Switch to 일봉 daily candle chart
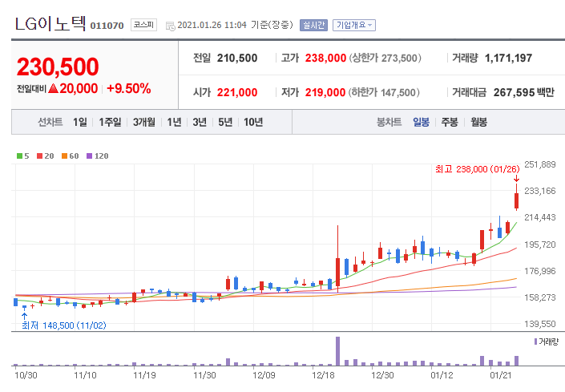The height and width of the screenshot is (392, 565). tap(421, 122)
